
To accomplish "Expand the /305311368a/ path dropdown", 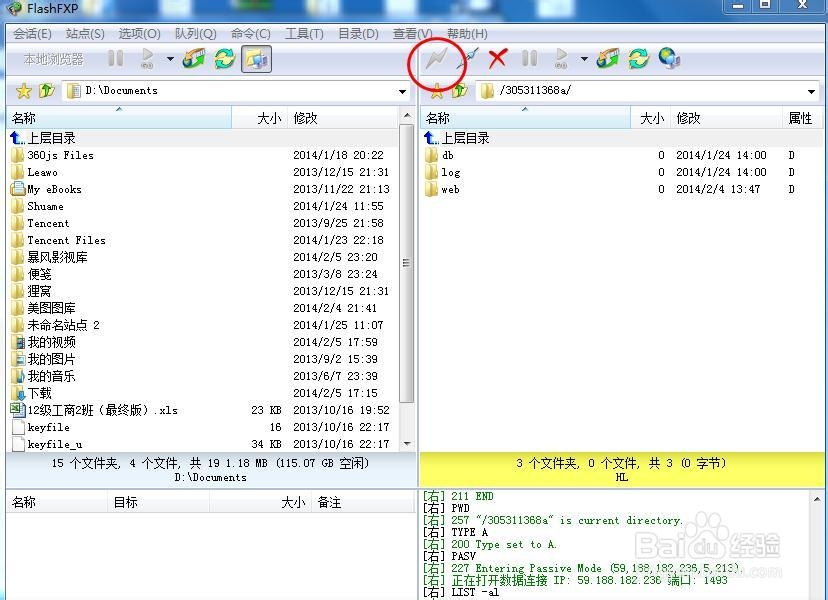I will click(811, 91).
